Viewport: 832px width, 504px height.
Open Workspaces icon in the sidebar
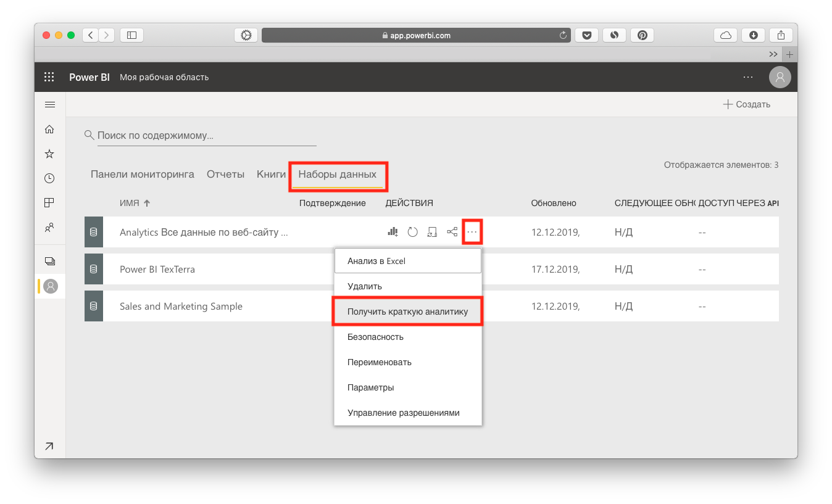click(50, 261)
